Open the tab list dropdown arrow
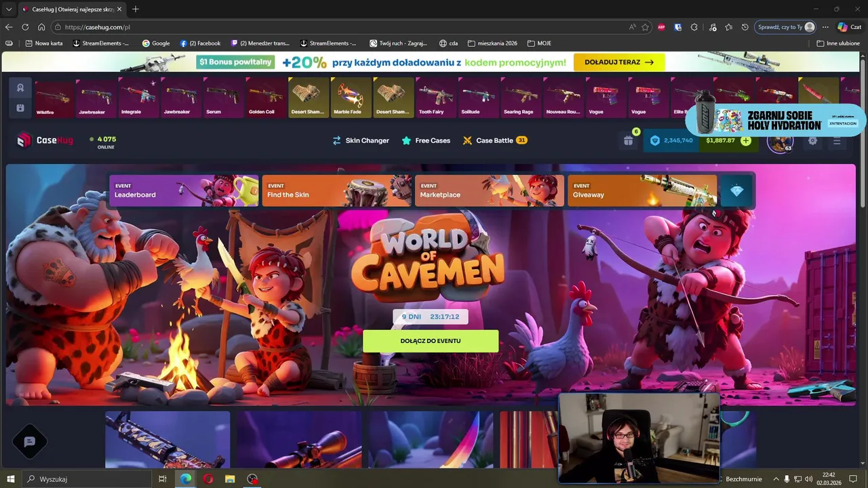This screenshot has height=488, width=868. [9, 9]
